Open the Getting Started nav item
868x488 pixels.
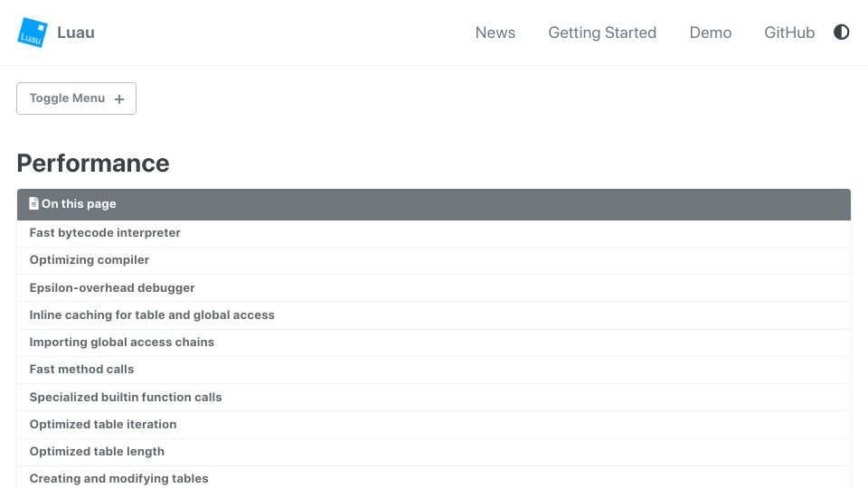(602, 33)
